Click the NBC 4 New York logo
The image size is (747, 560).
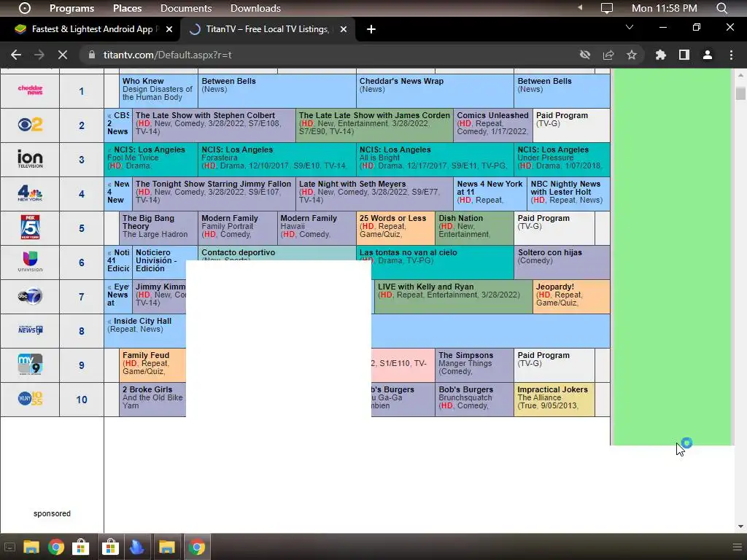click(x=30, y=192)
